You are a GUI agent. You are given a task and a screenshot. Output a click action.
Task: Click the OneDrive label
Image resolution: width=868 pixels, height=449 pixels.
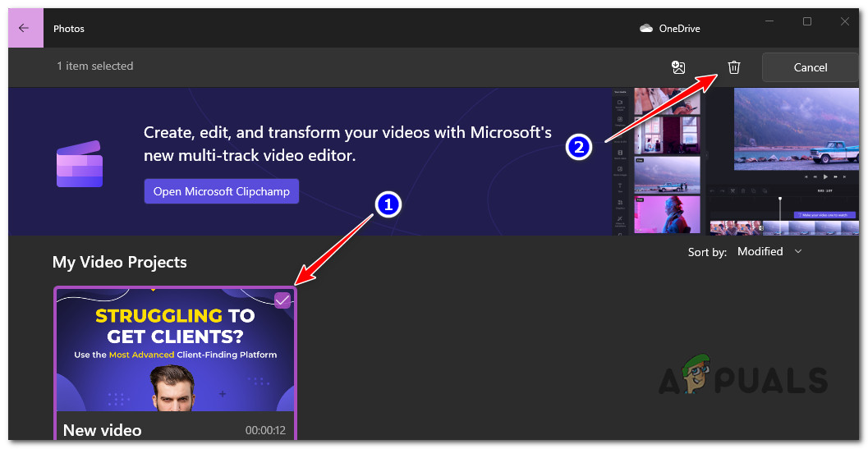pos(679,29)
